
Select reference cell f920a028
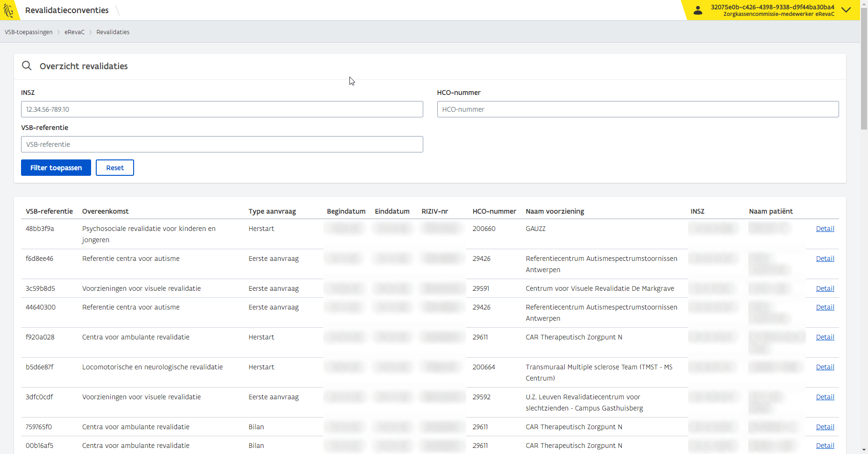coord(40,337)
